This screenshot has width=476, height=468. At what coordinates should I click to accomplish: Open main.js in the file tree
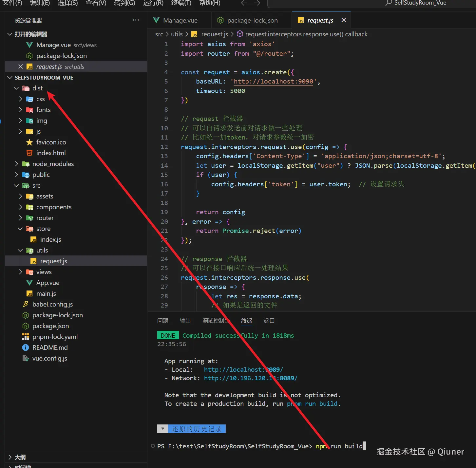[46, 293]
